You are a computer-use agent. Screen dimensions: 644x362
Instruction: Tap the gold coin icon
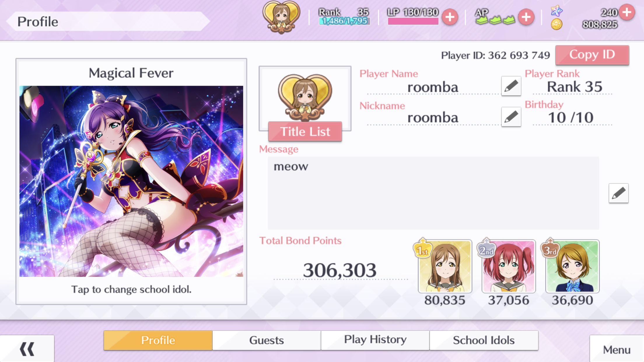point(556,24)
